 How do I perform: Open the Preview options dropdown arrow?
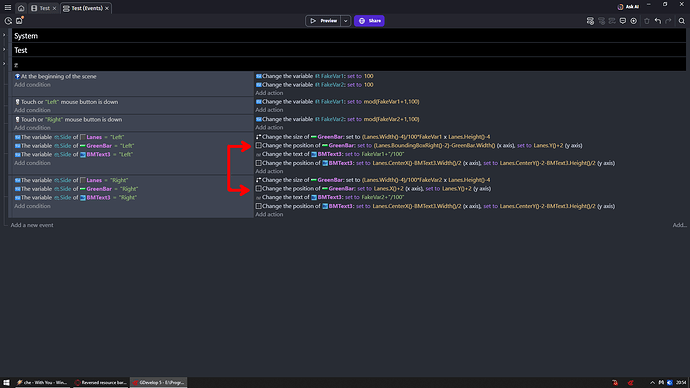point(345,21)
